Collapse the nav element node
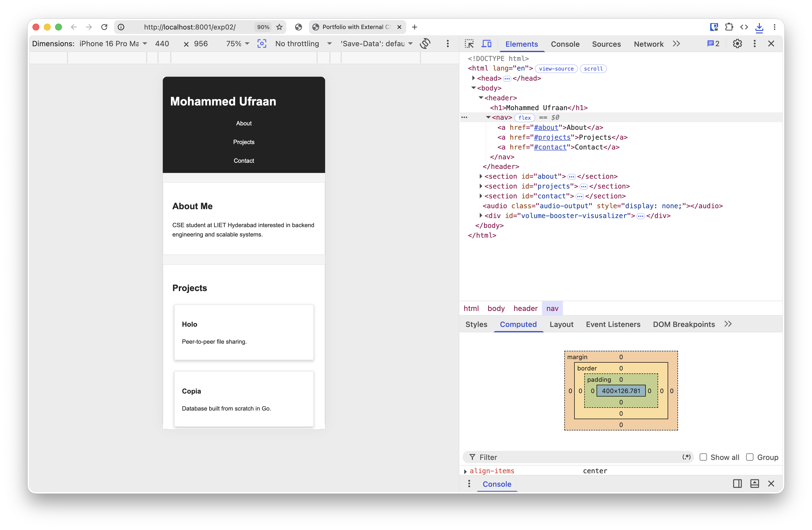Image resolution: width=812 pixels, height=530 pixels. tap(488, 117)
